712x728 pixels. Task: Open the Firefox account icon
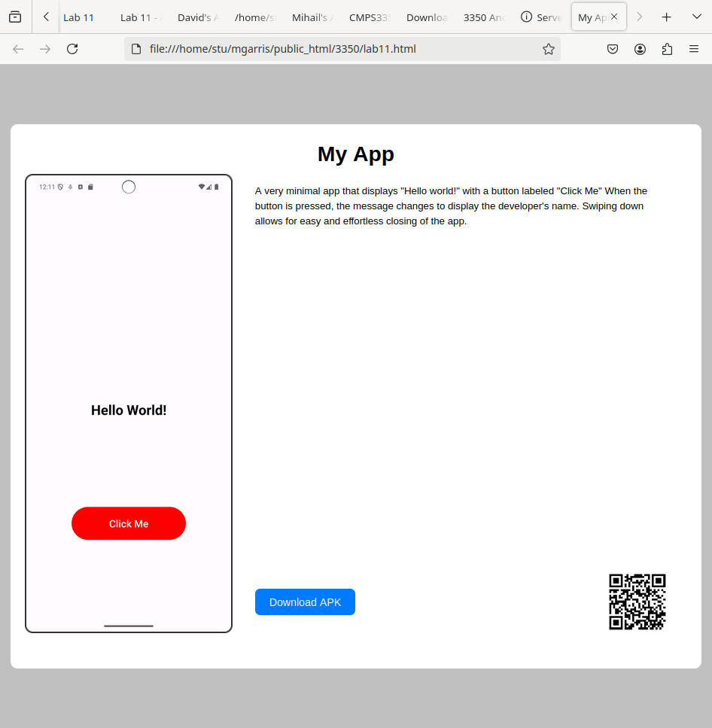point(640,49)
